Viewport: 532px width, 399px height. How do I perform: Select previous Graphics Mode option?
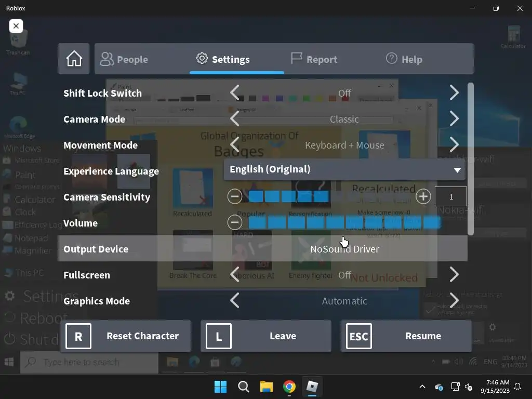click(235, 301)
